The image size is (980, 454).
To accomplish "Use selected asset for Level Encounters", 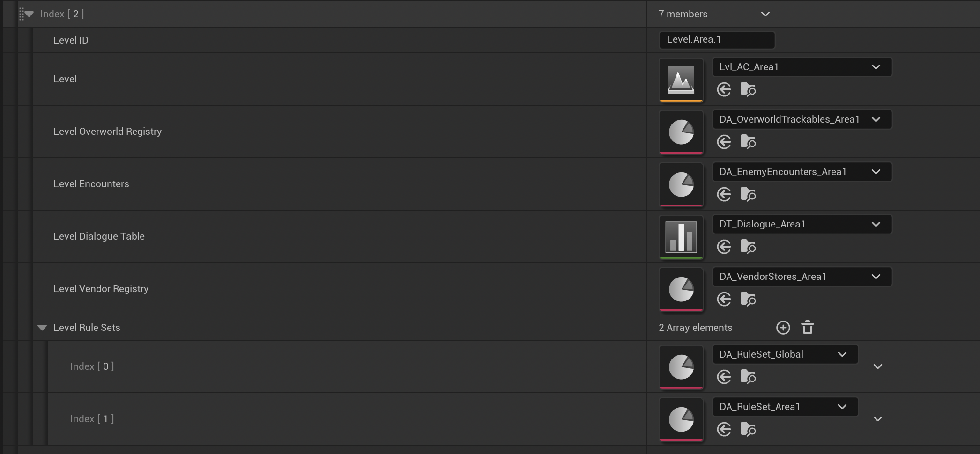I will click(x=724, y=194).
